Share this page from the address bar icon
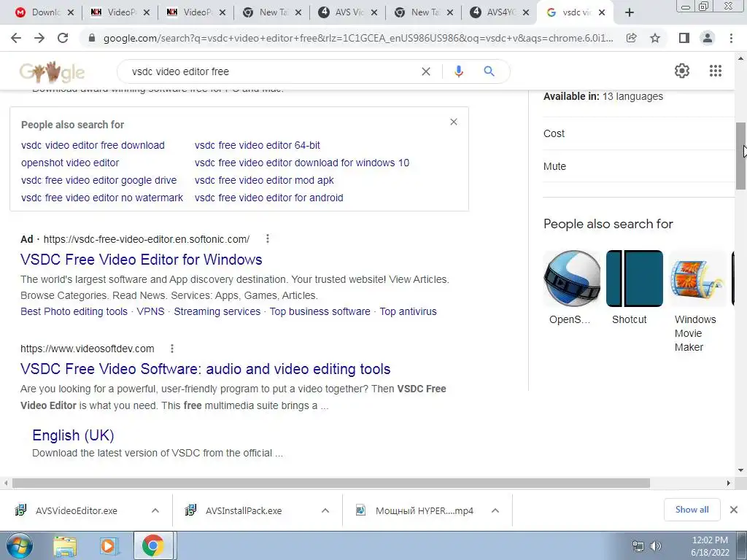 (x=631, y=38)
